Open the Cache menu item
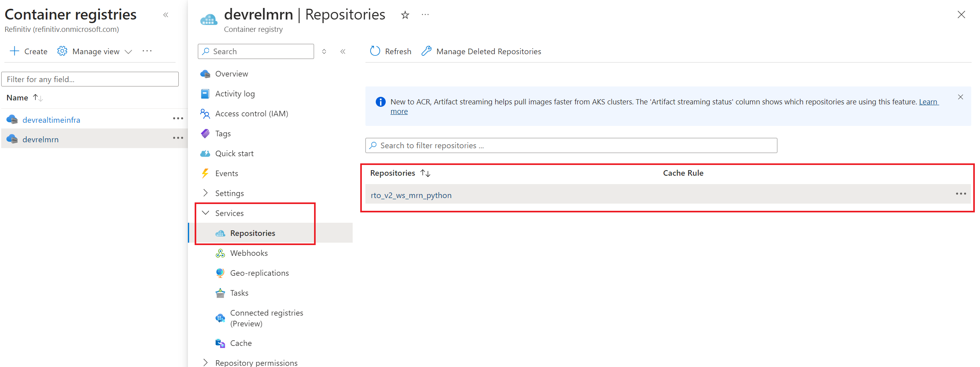The image size is (980, 367). tap(241, 343)
